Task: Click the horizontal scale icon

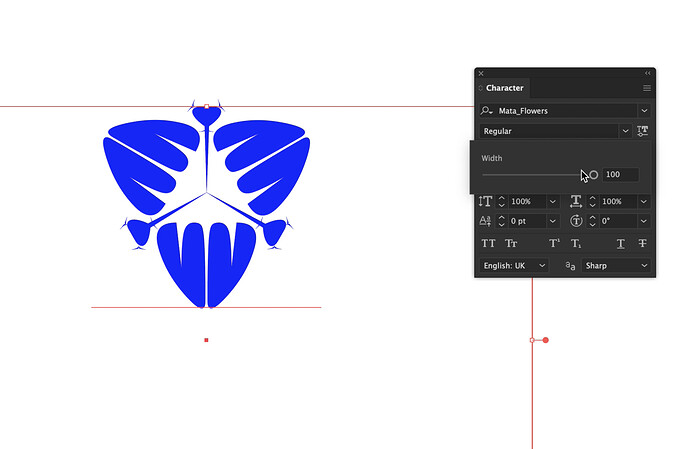Action: click(x=576, y=202)
